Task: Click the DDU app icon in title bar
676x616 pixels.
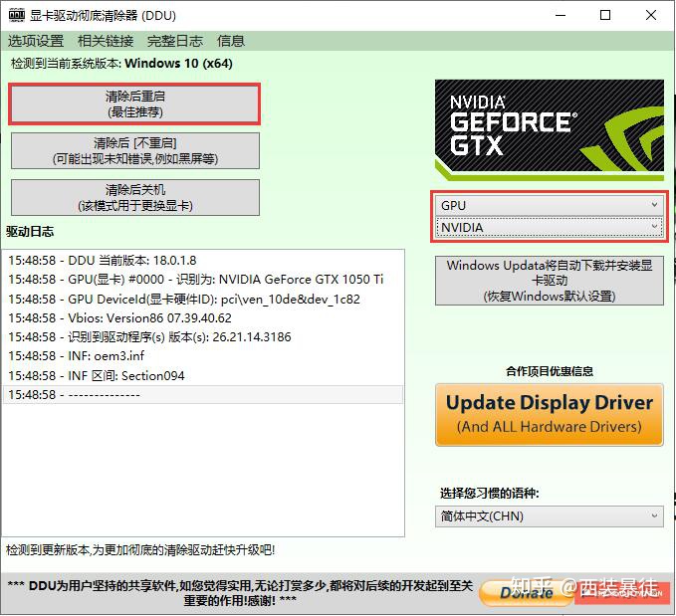Action: pyautogui.click(x=17, y=16)
